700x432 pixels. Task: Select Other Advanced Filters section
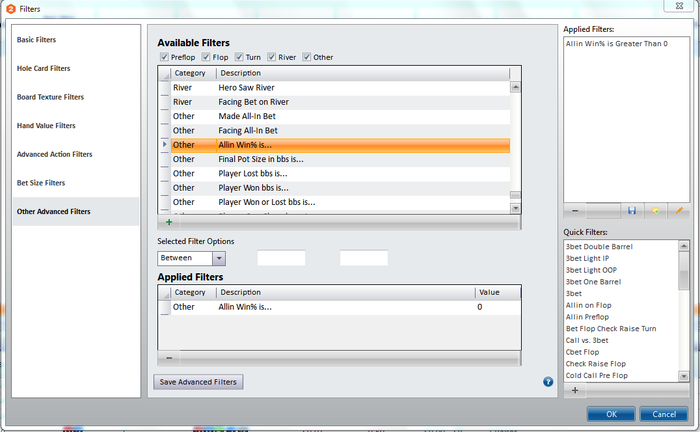[x=76, y=212]
